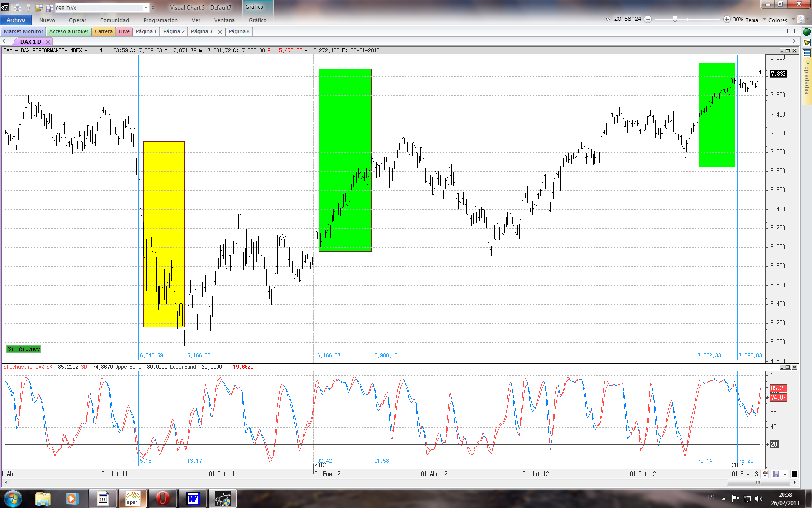Expand the quick access toolbar customize arrow
This screenshot has height=508, width=812.
coord(153,8)
